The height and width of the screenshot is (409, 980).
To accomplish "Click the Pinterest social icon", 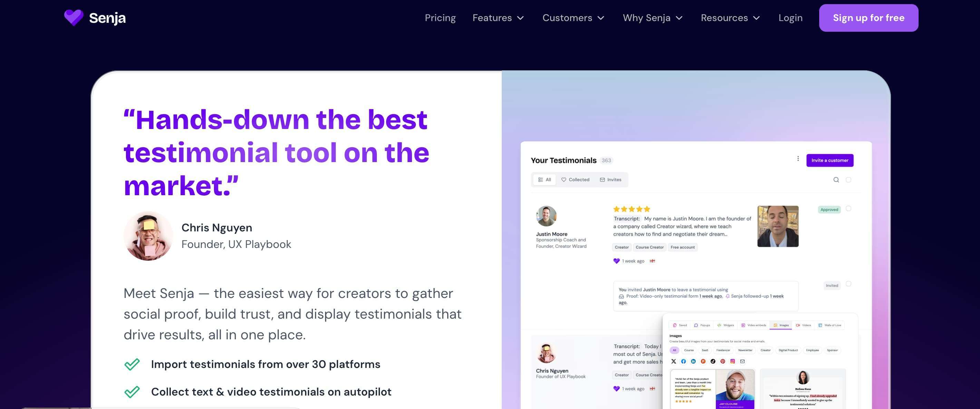I will 723,361.
